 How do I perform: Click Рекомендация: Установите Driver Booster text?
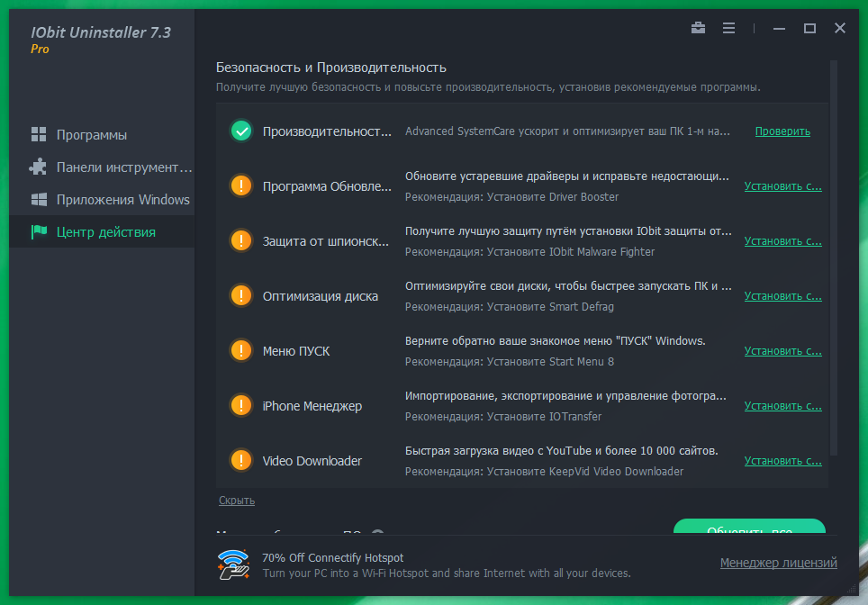[511, 197]
